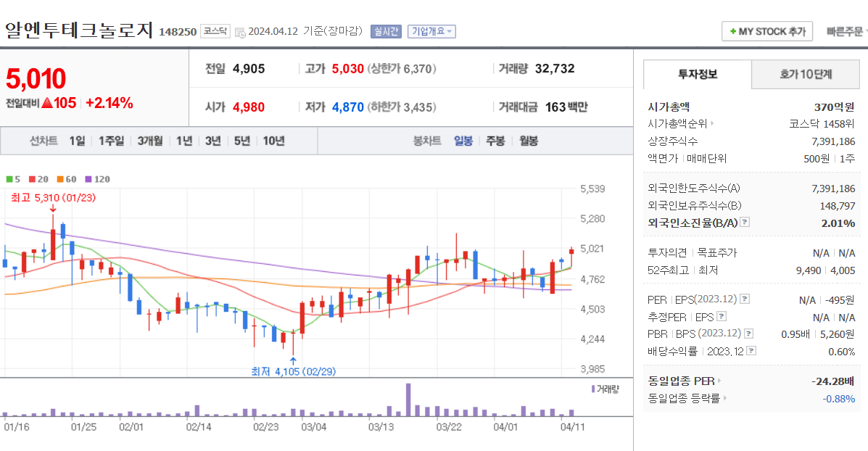Open the 빠른주문 dropdown
Viewport: 868px width, 451px height.
tap(846, 32)
